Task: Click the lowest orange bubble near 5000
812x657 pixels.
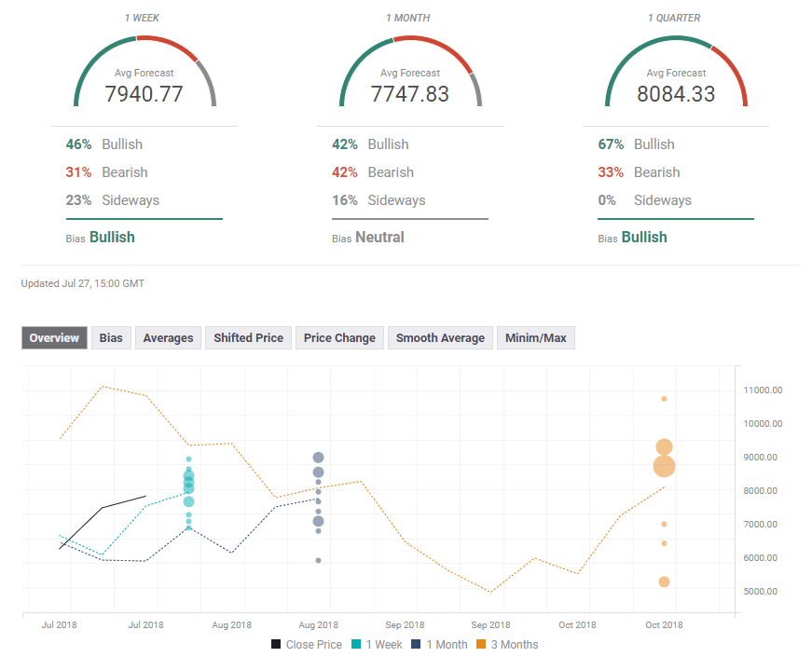Action: (664, 582)
